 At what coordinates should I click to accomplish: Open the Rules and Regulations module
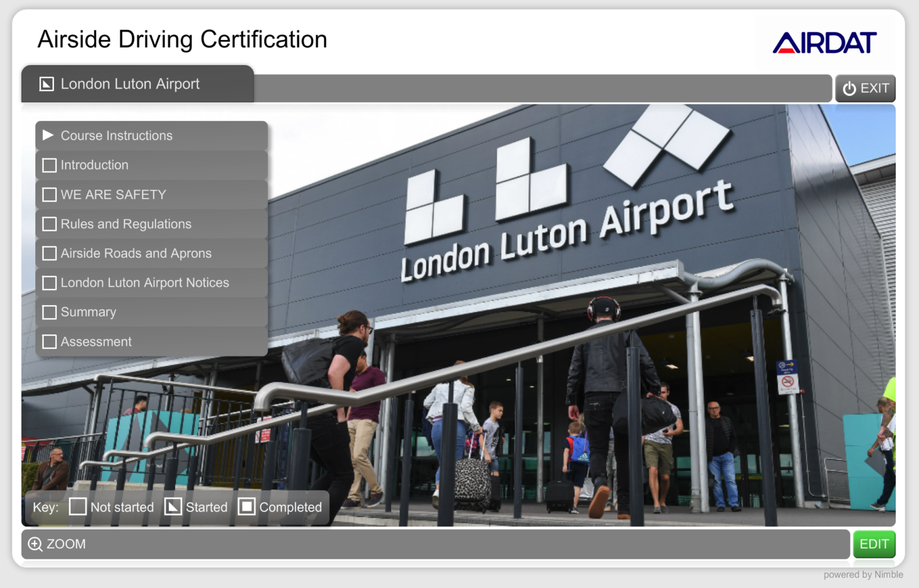(126, 224)
